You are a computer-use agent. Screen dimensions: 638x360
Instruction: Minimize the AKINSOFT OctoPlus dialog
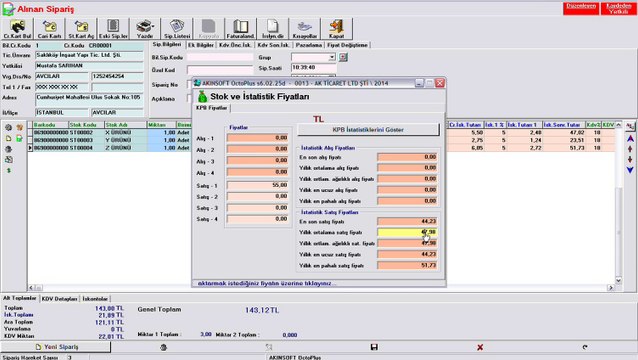point(419,83)
